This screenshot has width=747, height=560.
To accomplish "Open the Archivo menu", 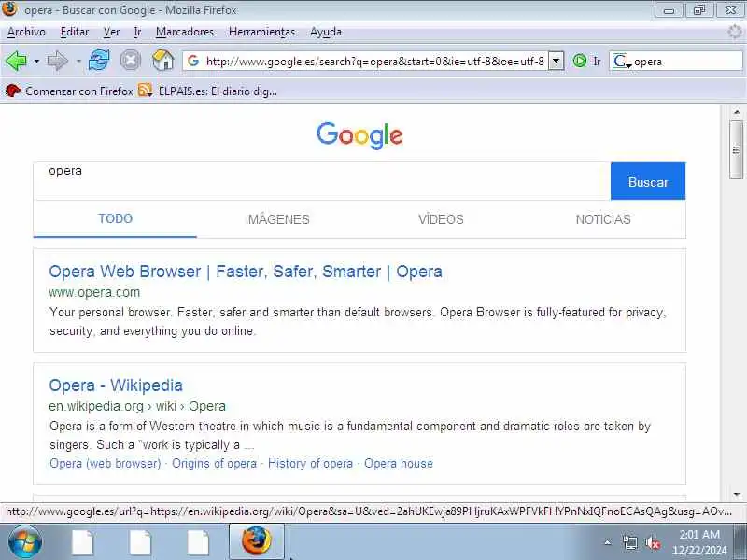I will pyautogui.click(x=26, y=32).
